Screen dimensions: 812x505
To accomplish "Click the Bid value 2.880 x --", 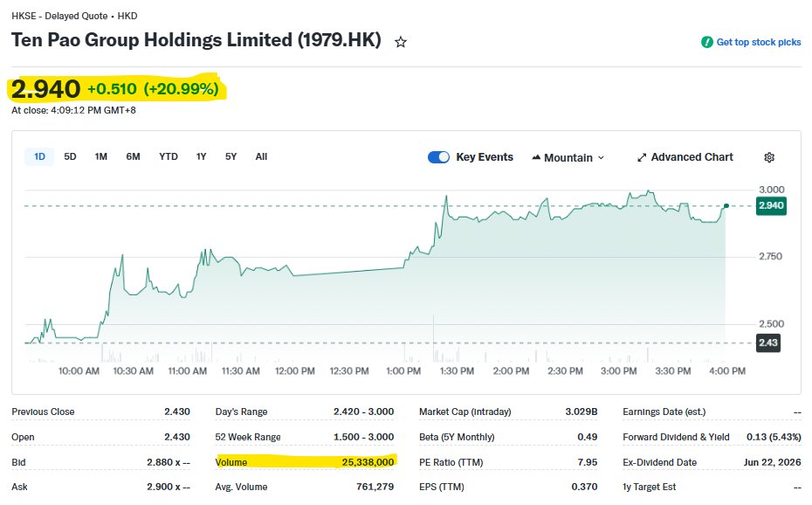I will 169,462.
